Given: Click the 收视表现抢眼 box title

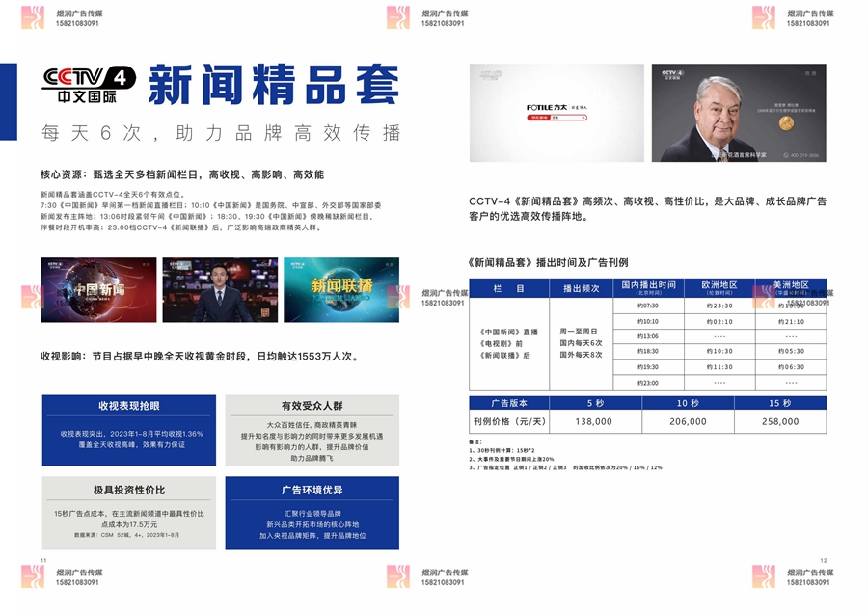Looking at the screenshot, I should coord(129,406).
